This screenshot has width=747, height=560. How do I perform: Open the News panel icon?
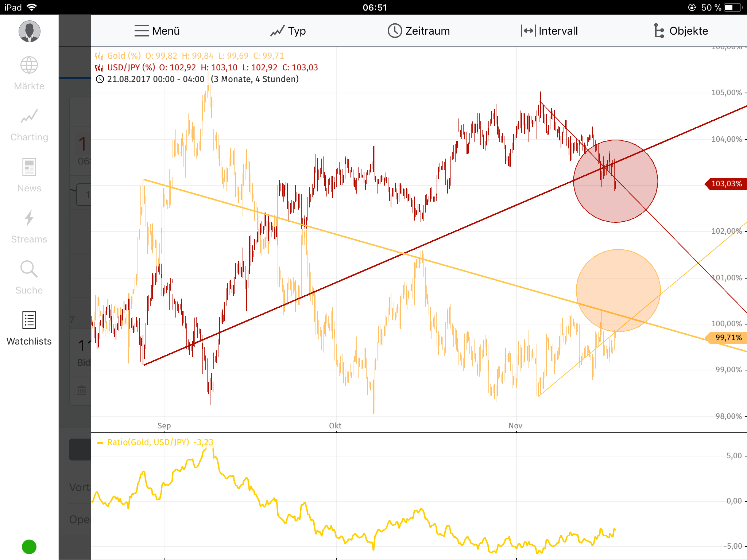pos(29,167)
